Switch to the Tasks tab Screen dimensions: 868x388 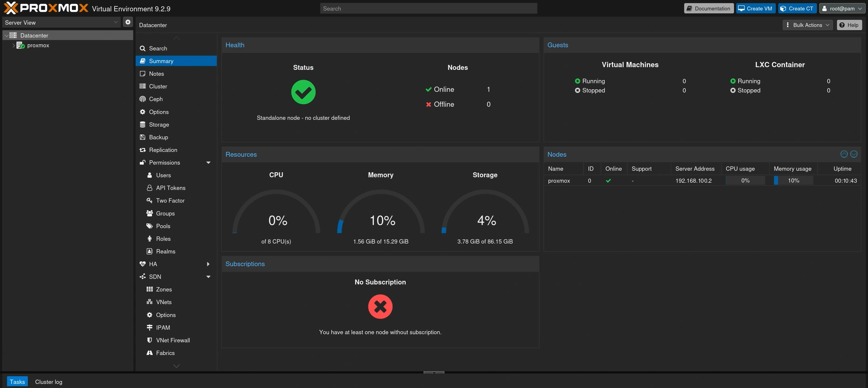click(x=17, y=382)
